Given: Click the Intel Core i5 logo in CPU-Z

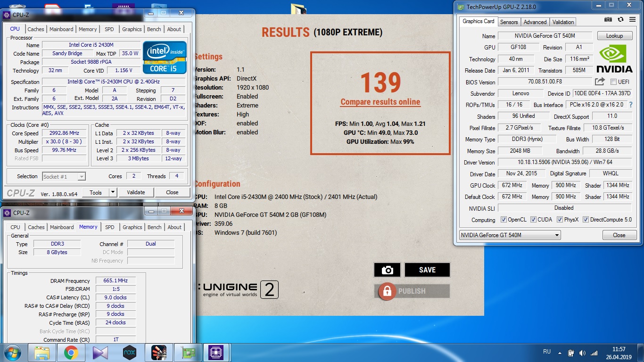Looking at the screenshot, I should pyautogui.click(x=165, y=58).
